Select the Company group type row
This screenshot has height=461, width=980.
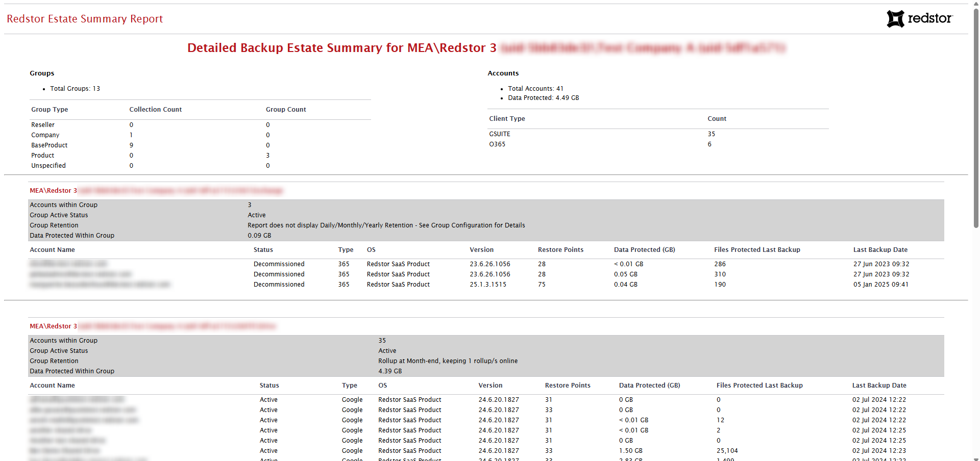click(x=200, y=135)
